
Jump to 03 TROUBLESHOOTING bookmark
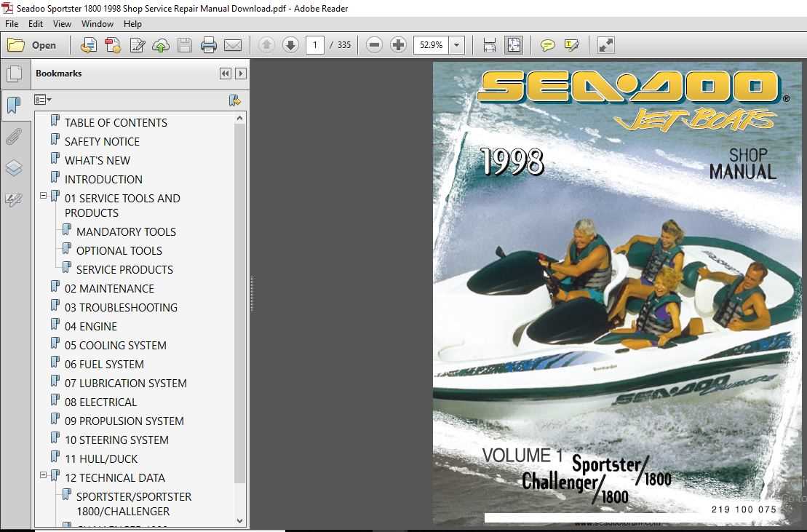(121, 308)
